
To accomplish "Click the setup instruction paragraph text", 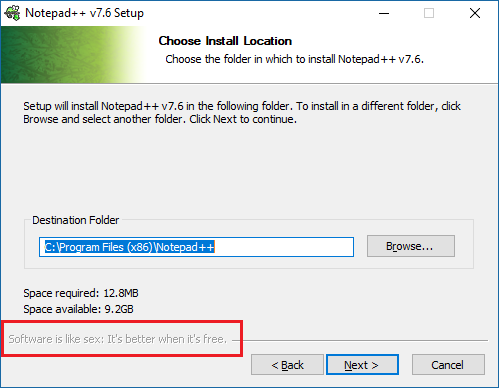I will coord(242,112).
